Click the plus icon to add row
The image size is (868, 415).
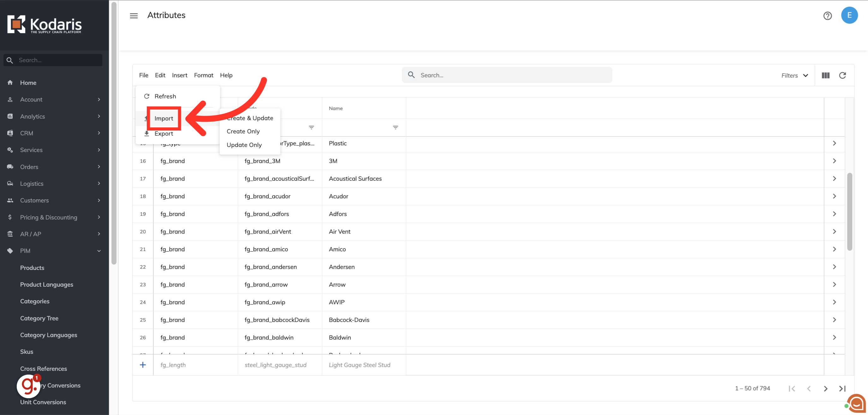pyautogui.click(x=143, y=365)
